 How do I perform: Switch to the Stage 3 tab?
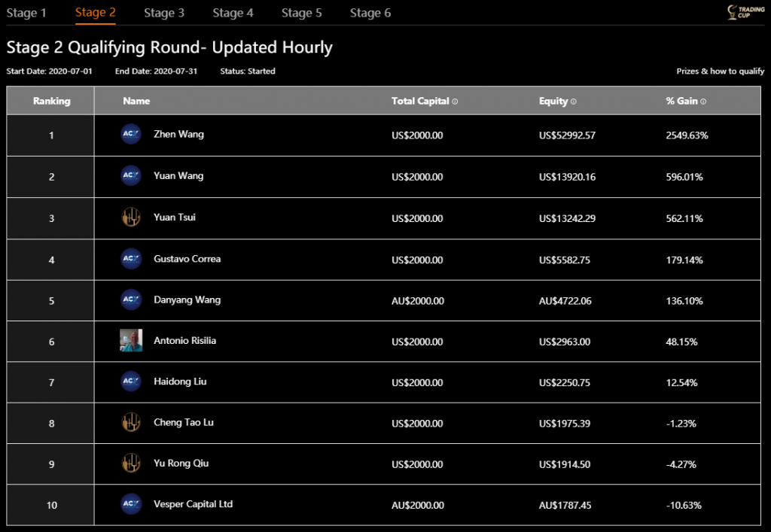pos(163,13)
